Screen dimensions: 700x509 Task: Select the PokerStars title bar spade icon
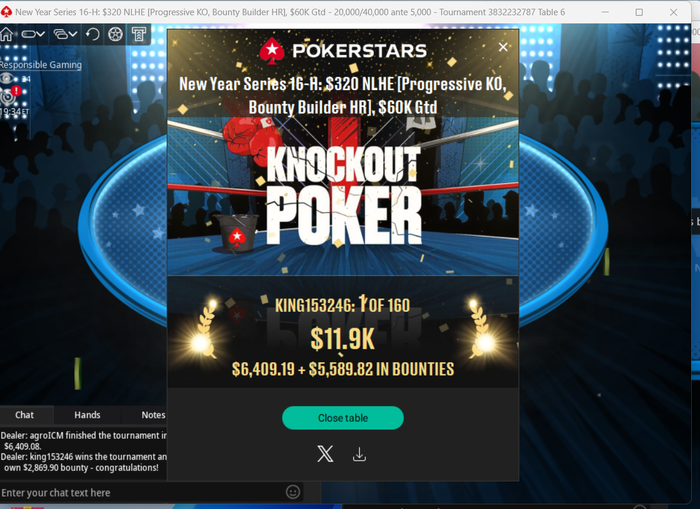click(6, 12)
